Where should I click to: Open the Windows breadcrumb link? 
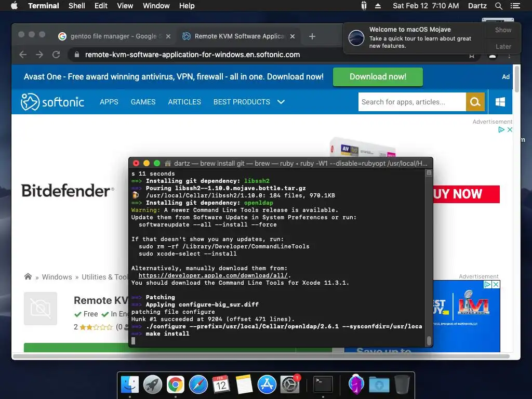tap(57, 277)
